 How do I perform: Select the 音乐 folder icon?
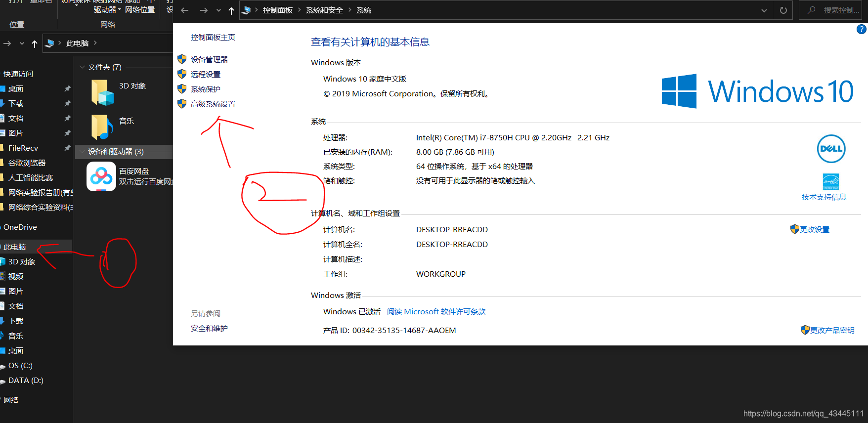tap(102, 127)
